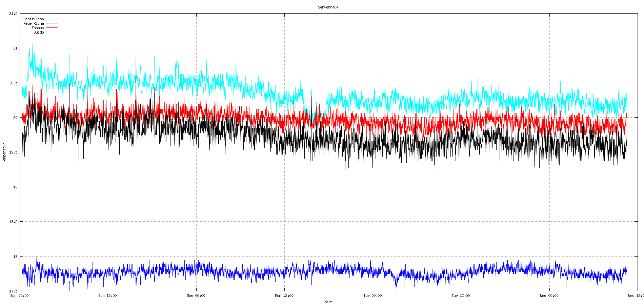Viewport: 644px width, 305px height.
Task: Select the Zusatzklima legend label
Action: click(33, 19)
